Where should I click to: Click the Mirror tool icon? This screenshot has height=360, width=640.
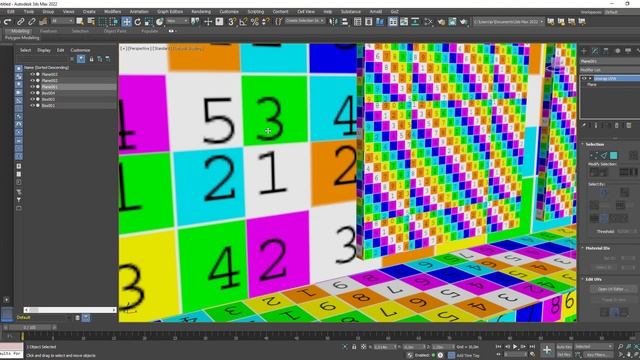pos(333,21)
